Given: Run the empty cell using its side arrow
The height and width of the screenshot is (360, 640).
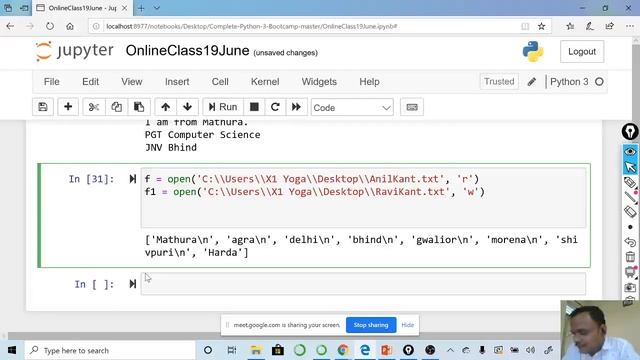Looking at the screenshot, I should [x=133, y=284].
